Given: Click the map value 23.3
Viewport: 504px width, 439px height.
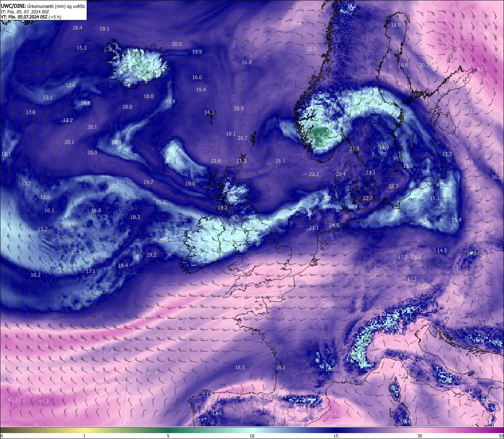Looking at the screenshot, I should tap(393, 186).
